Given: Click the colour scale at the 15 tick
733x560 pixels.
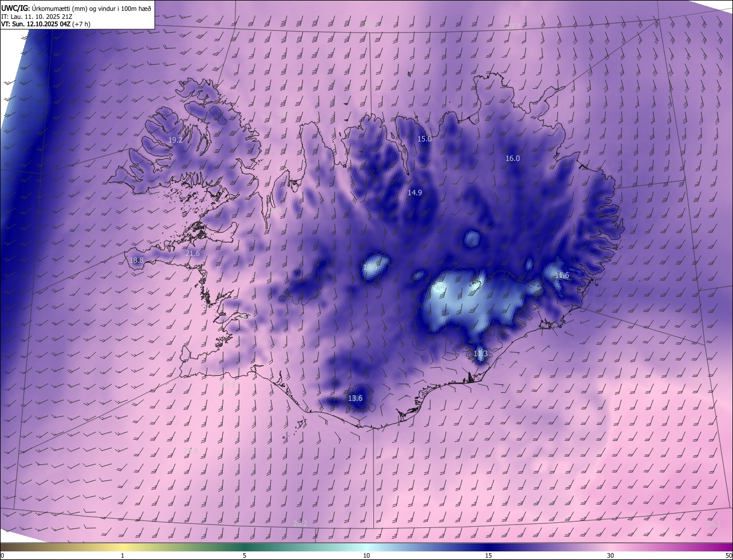Looking at the screenshot, I should [x=488, y=555].
